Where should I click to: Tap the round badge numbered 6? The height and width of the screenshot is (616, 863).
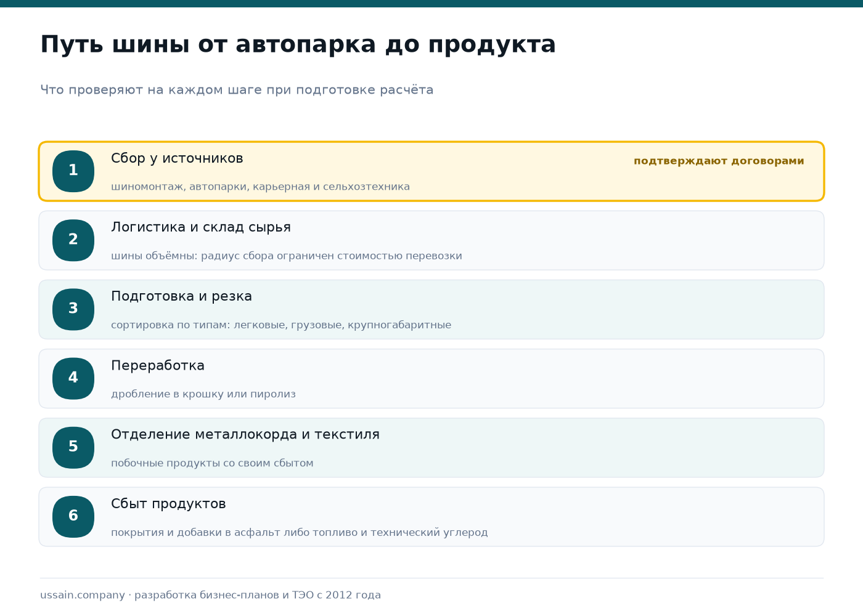click(x=73, y=516)
